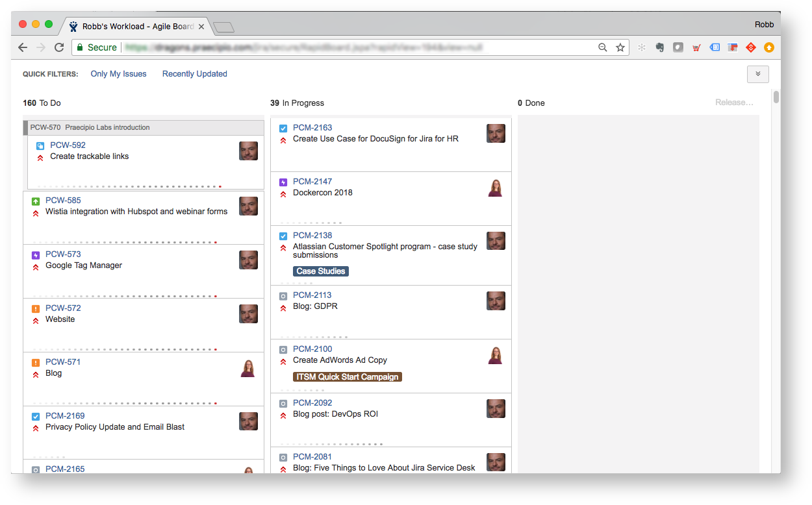The height and width of the screenshot is (505, 812).
Task: Click the green improvement icon of PCW-585
Action: point(36,201)
